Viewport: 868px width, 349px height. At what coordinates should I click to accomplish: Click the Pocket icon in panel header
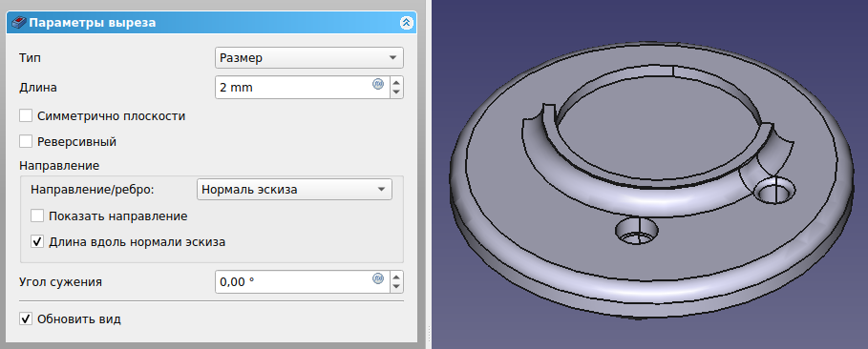(19, 23)
